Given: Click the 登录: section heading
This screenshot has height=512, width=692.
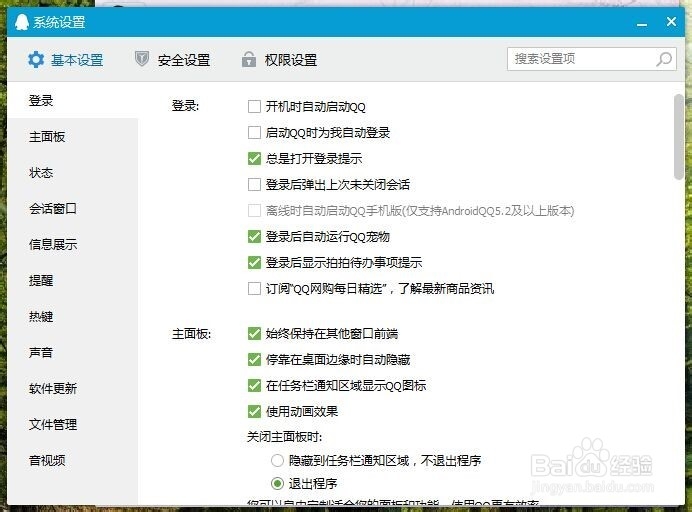Looking at the screenshot, I should pyautogui.click(x=185, y=106).
